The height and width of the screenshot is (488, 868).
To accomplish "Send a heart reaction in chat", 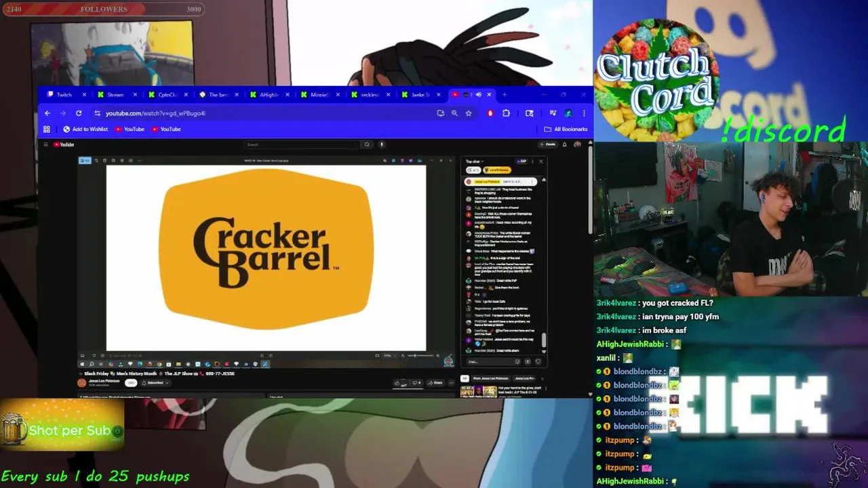I will [x=538, y=361].
